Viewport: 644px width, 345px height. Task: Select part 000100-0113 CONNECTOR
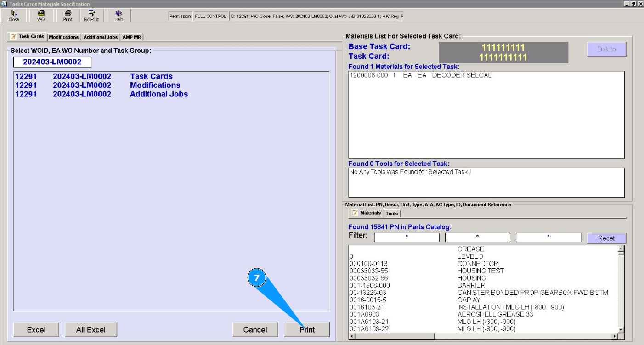483,264
